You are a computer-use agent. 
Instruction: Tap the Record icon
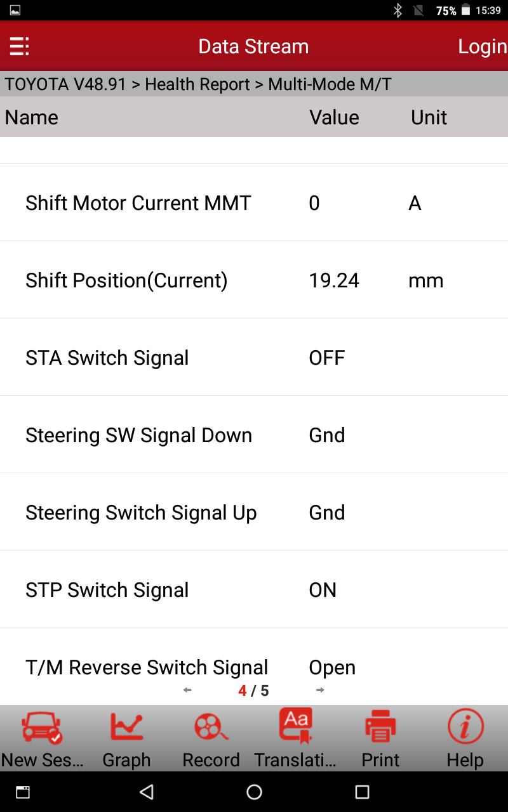(211, 727)
